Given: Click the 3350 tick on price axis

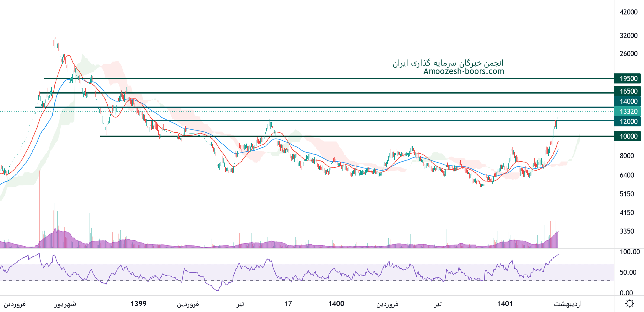Looking at the screenshot, I should pos(627,231).
